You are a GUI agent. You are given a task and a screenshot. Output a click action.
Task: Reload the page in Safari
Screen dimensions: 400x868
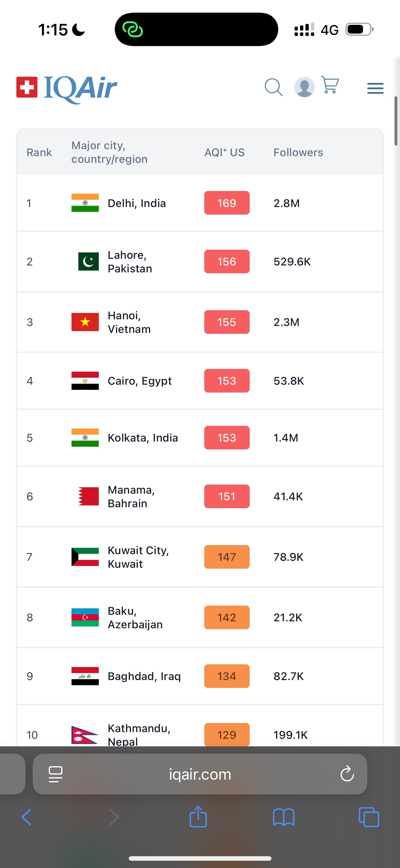pyautogui.click(x=347, y=774)
